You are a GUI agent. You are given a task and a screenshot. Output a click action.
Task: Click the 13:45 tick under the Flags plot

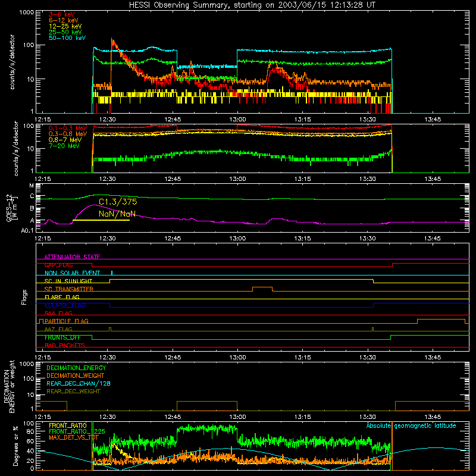pos(433,358)
